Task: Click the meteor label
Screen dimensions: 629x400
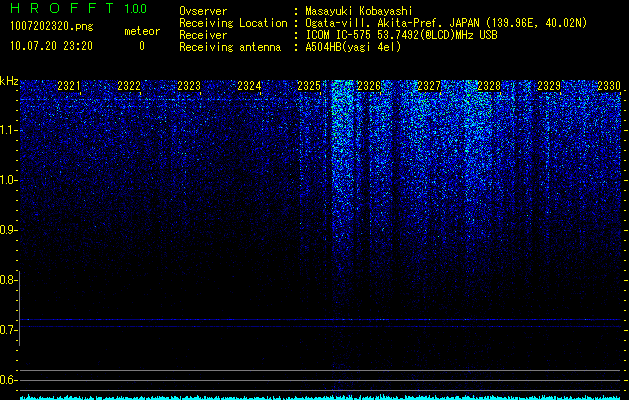Action: click(x=142, y=31)
